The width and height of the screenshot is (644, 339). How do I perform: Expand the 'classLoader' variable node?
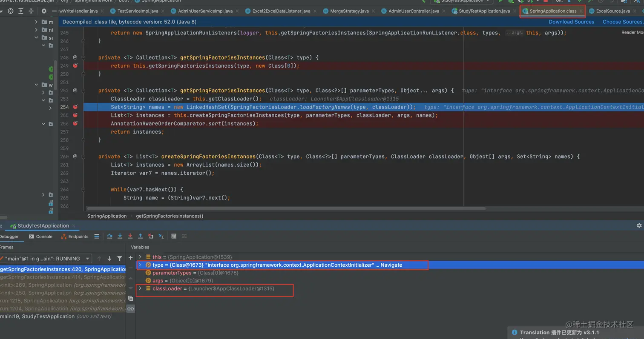[x=140, y=288]
